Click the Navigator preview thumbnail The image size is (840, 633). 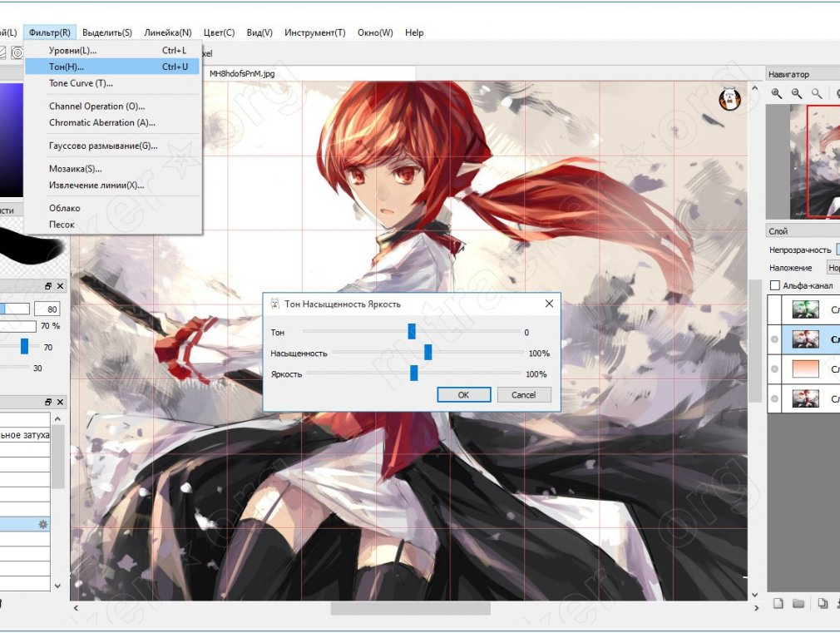(x=815, y=161)
